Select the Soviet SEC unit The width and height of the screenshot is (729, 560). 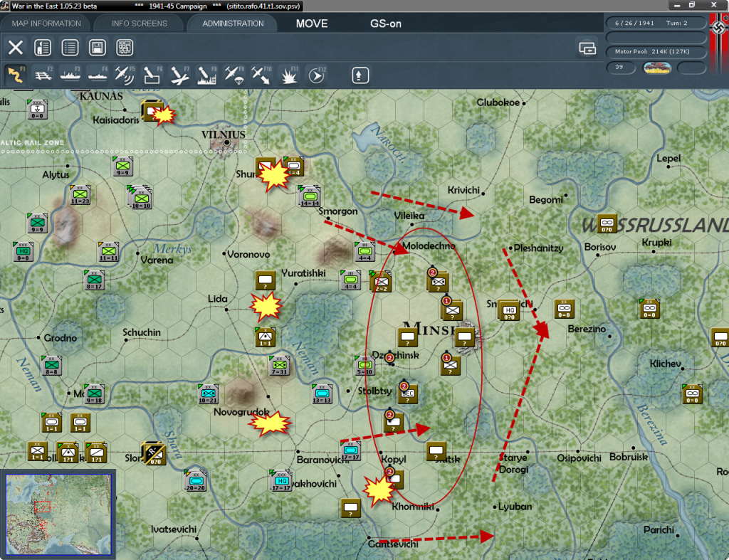(407, 393)
